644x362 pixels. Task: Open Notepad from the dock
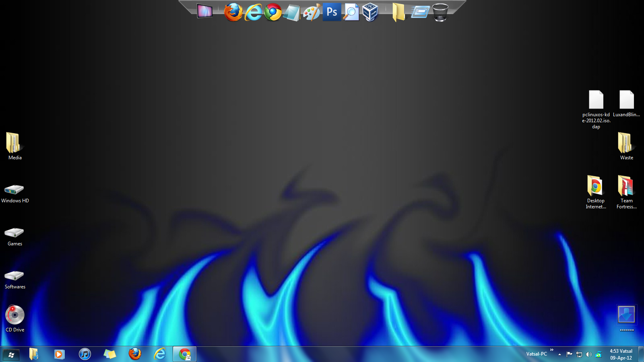click(x=293, y=12)
